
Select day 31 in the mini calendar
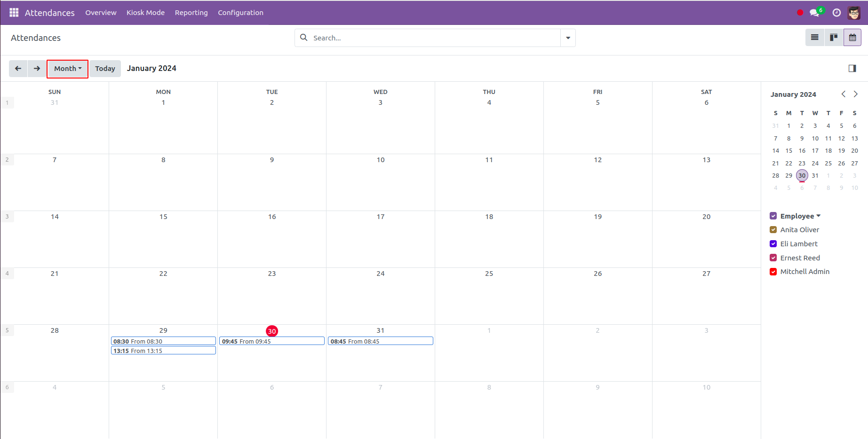(x=815, y=176)
